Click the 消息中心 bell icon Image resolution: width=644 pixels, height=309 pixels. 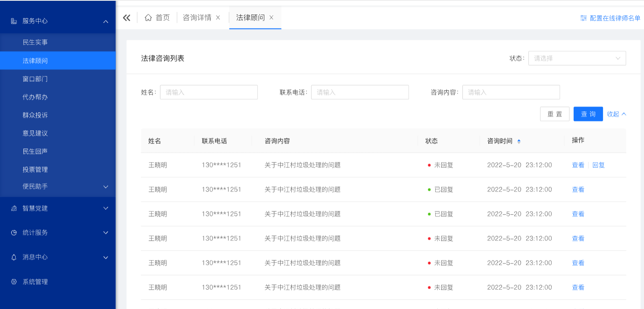(x=14, y=257)
